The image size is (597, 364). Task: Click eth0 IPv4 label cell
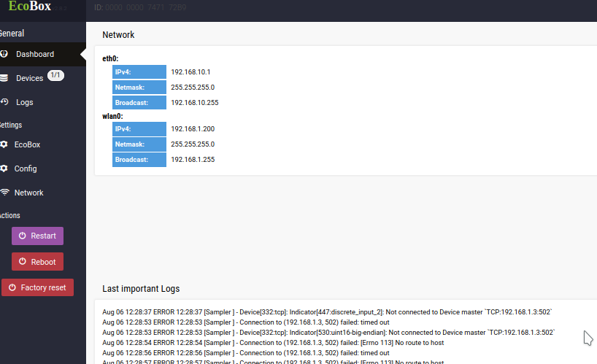tap(139, 72)
